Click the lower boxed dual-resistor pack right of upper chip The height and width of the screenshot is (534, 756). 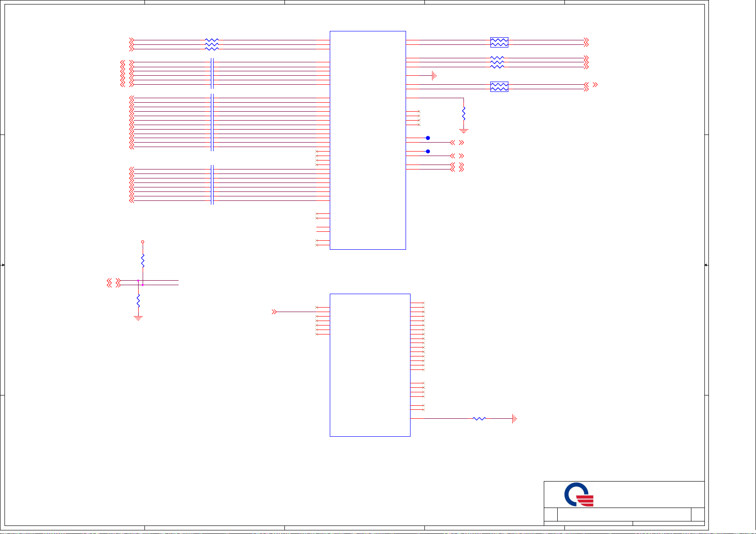(499, 87)
